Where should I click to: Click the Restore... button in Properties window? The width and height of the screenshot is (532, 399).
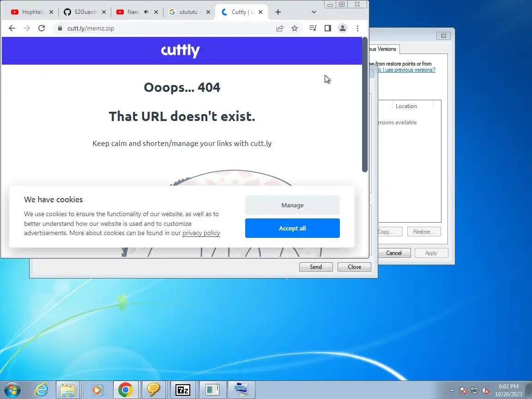(424, 232)
